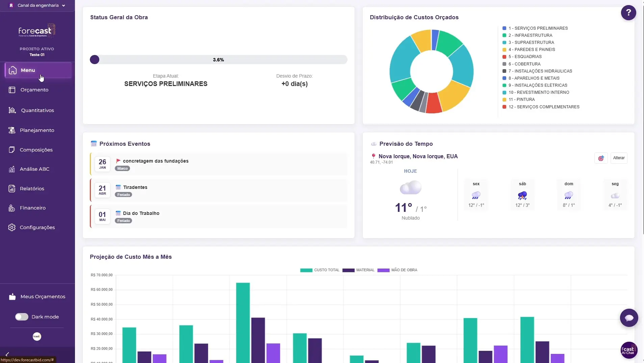Open the Relatórios menu item

click(x=32, y=189)
